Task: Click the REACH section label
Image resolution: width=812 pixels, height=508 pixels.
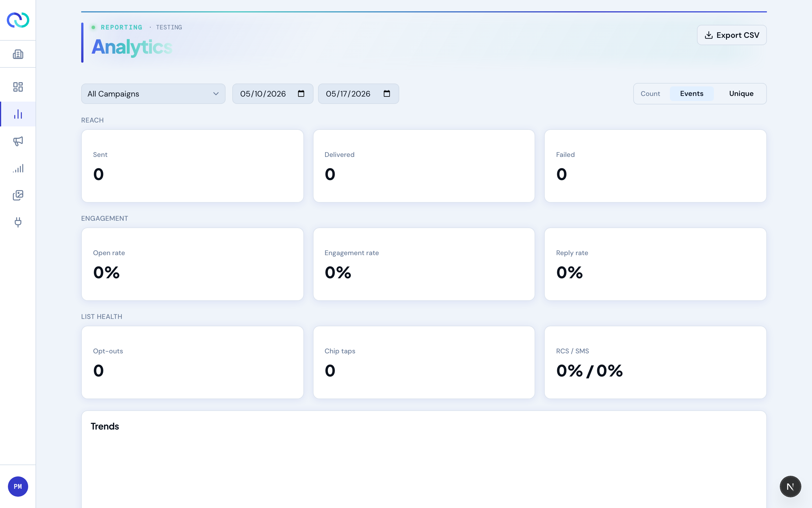Action: click(x=92, y=120)
